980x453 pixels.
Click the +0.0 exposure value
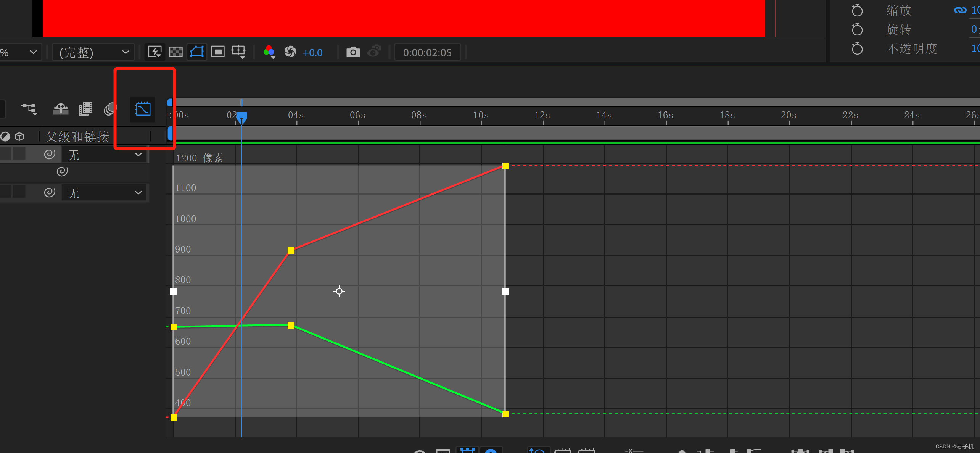pos(312,53)
